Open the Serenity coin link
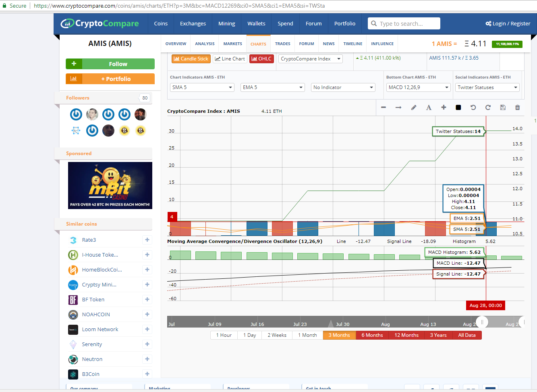This screenshot has height=392, width=537. [92, 344]
